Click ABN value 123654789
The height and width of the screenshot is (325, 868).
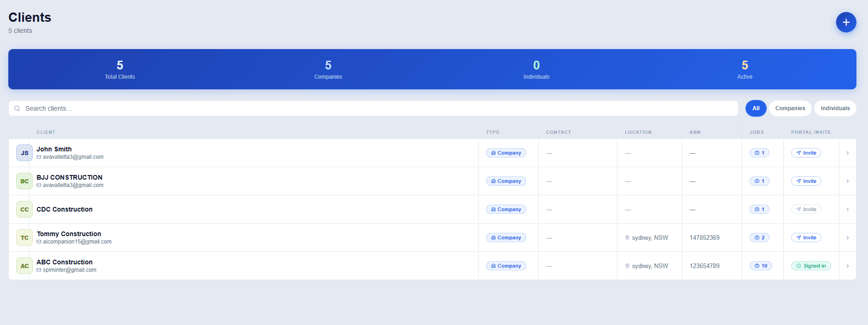tap(704, 266)
